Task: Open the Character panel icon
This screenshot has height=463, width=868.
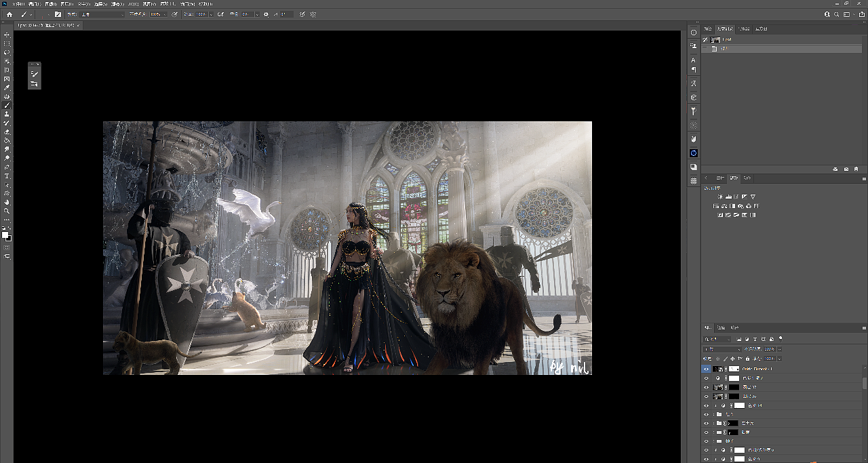Action: pyautogui.click(x=694, y=60)
